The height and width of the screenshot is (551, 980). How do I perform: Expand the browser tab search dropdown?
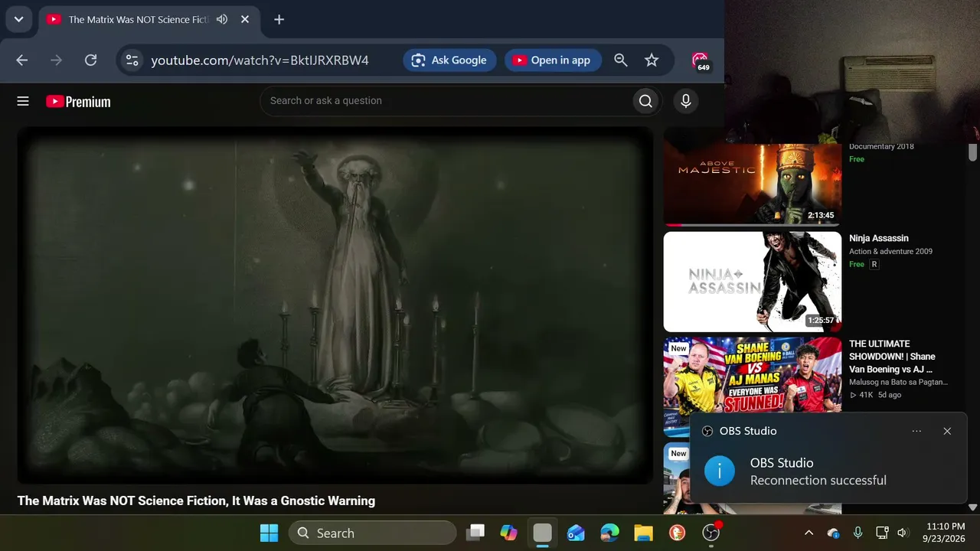tap(18, 19)
